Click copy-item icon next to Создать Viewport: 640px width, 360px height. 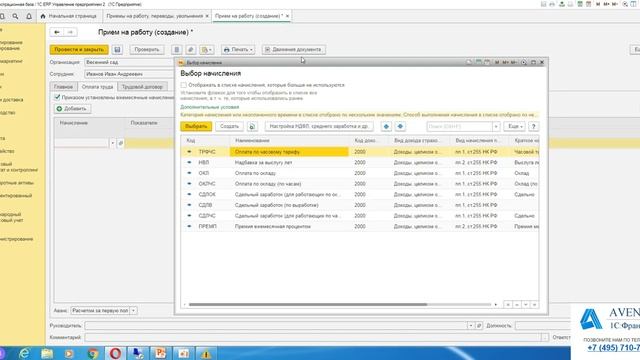(252, 127)
